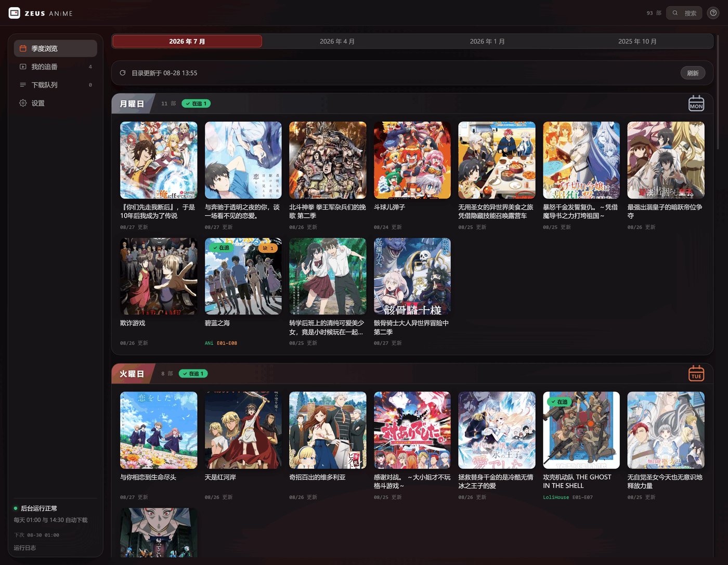728x565 pixels.
Task: Switch to the 2026 年 4 月 tab
Action: [337, 42]
